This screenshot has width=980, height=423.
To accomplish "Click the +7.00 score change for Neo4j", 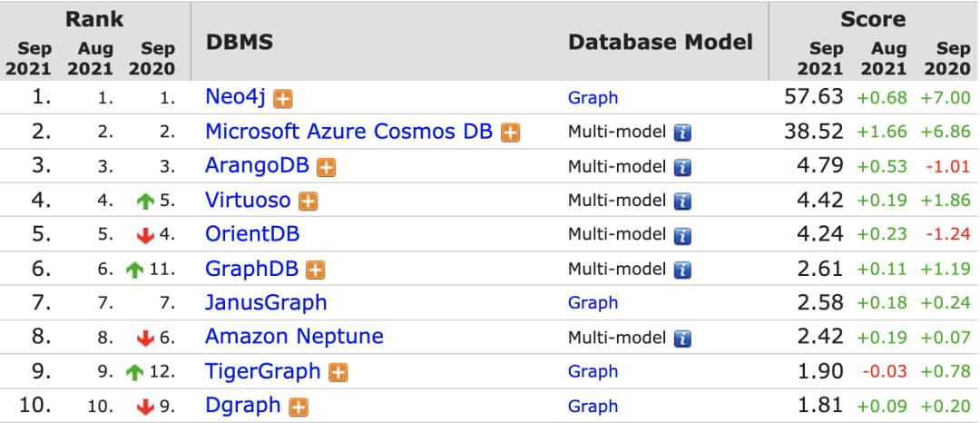I will pos(945,98).
